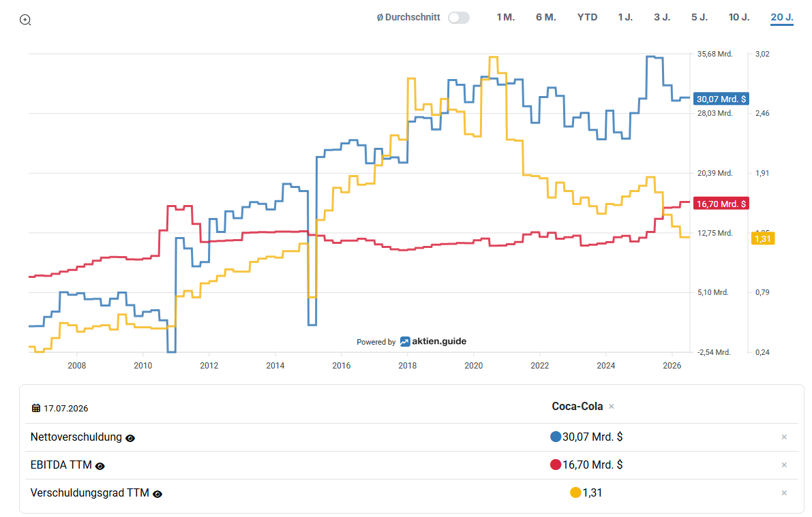
Task: Click the EBITDA TTM metric label
Action: coord(61,465)
